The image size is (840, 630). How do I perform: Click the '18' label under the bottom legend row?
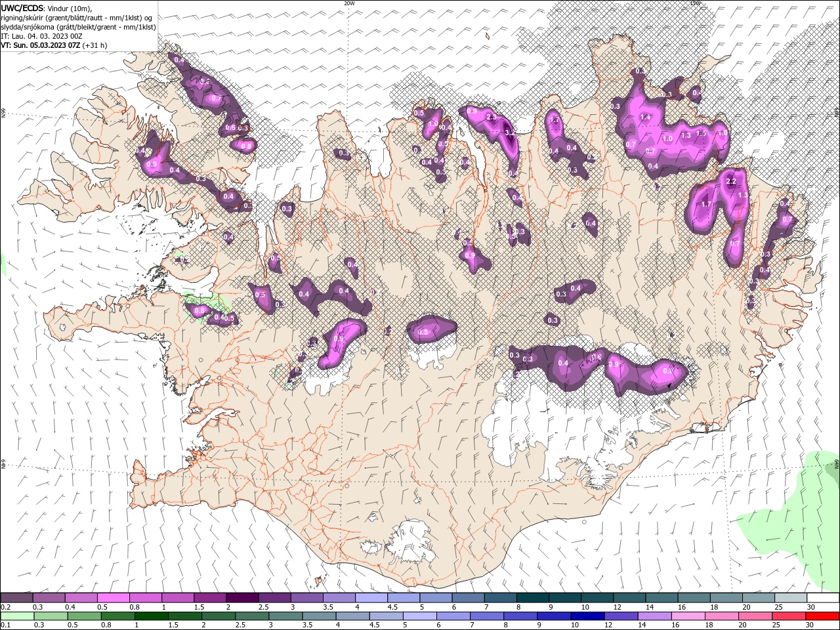tap(709, 625)
